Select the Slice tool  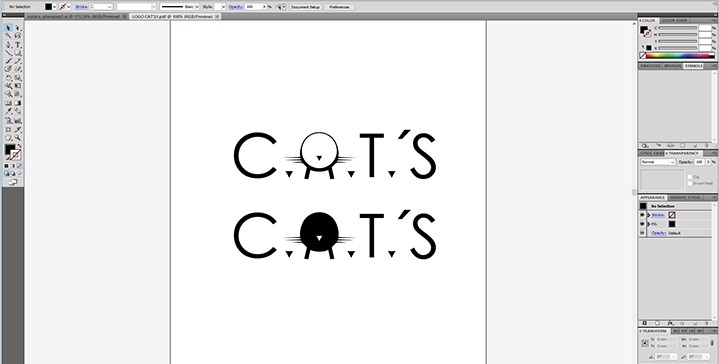click(x=18, y=130)
